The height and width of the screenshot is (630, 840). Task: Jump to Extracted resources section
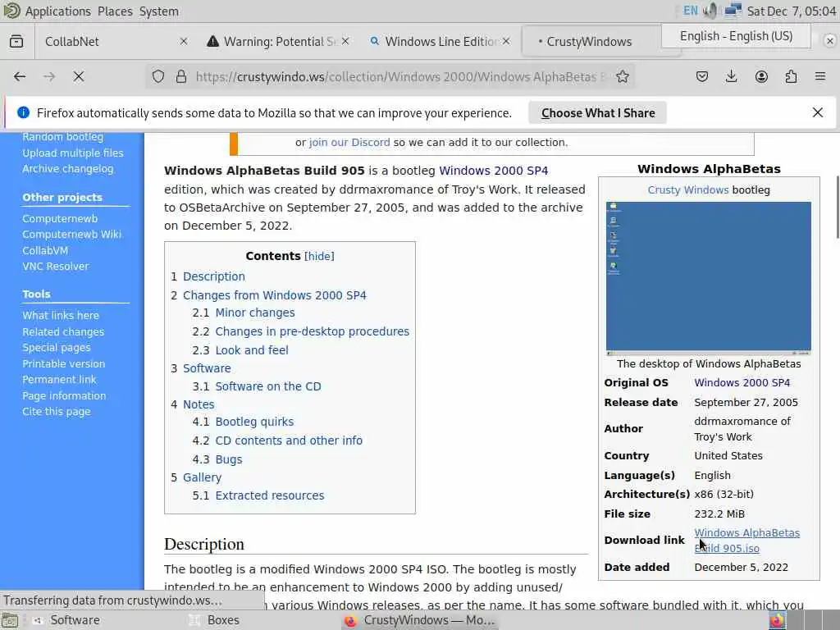(269, 495)
